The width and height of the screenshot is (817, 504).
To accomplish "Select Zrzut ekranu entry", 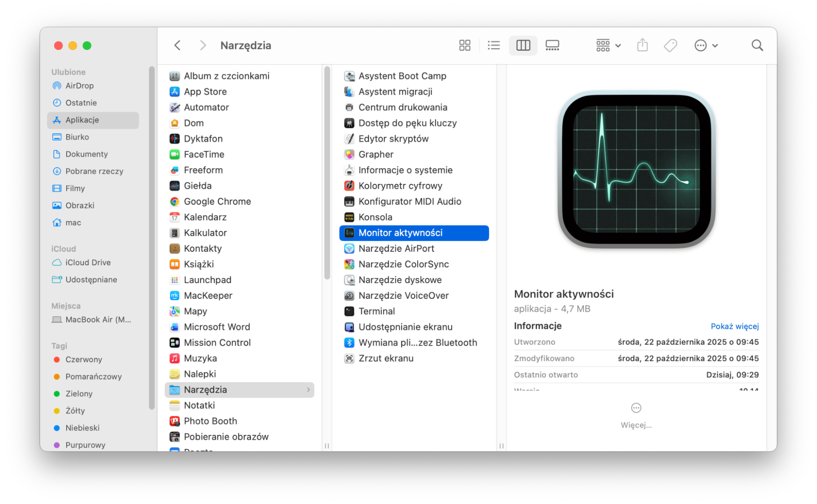I will [x=414, y=358].
